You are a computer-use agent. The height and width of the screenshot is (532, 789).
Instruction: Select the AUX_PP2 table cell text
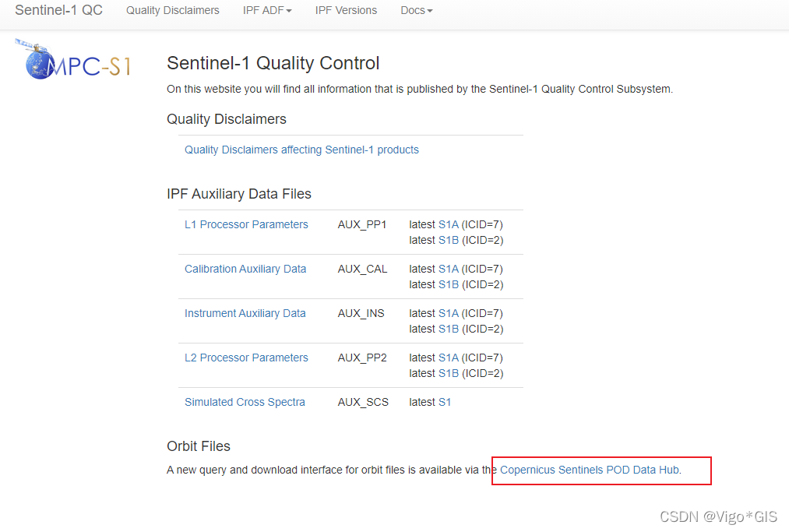[362, 358]
